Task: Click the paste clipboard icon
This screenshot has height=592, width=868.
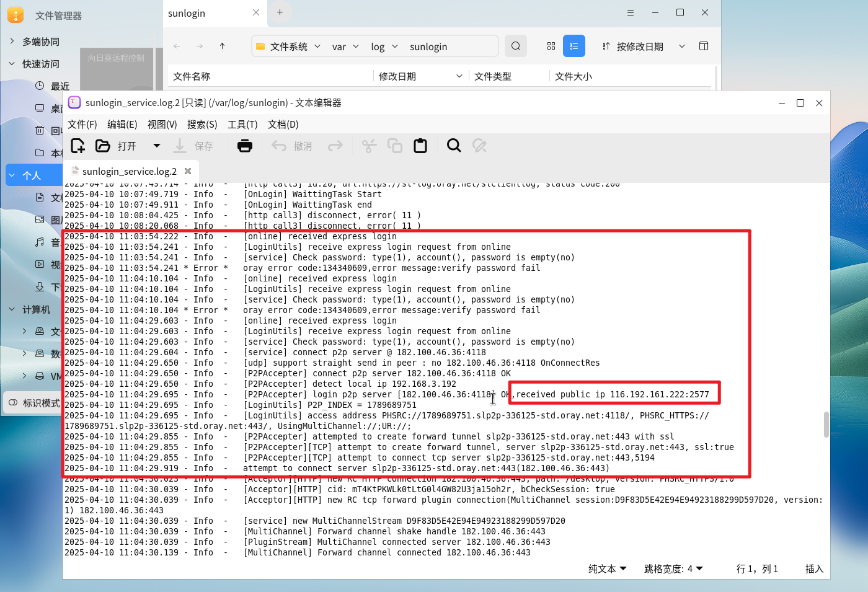Action: pyautogui.click(x=420, y=146)
